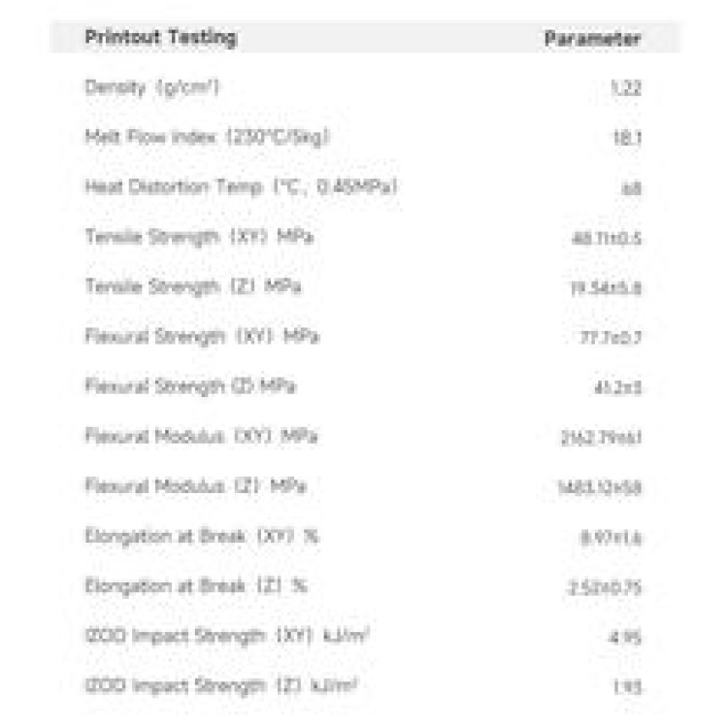
Task: Select the Melt Flow Index value 18.1
Action: [x=626, y=138]
